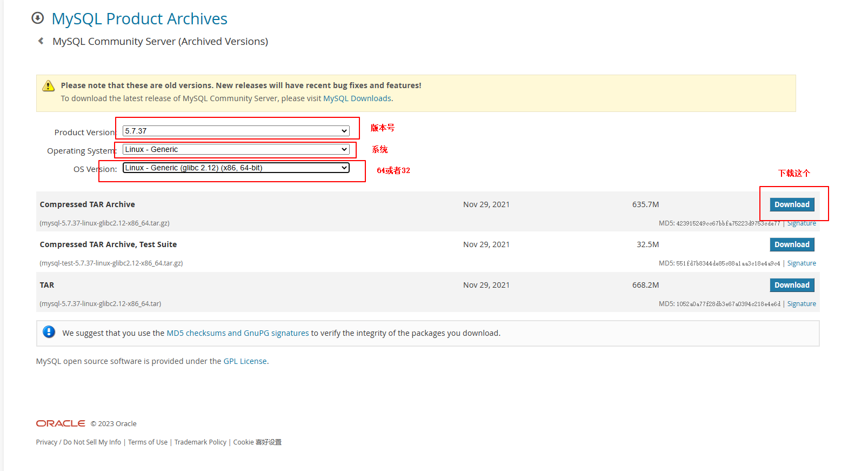Open the OS Version dropdown
868x471 pixels.
[x=236, y=168]
